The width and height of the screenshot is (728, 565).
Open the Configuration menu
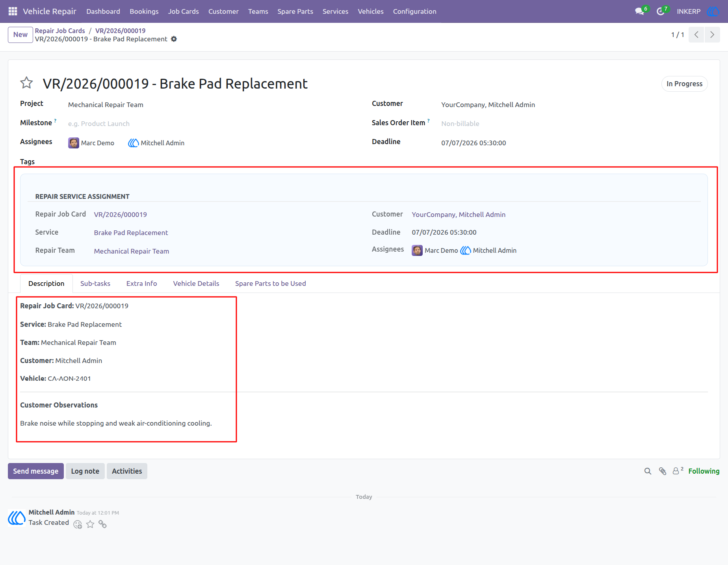(x=415, y=11)
